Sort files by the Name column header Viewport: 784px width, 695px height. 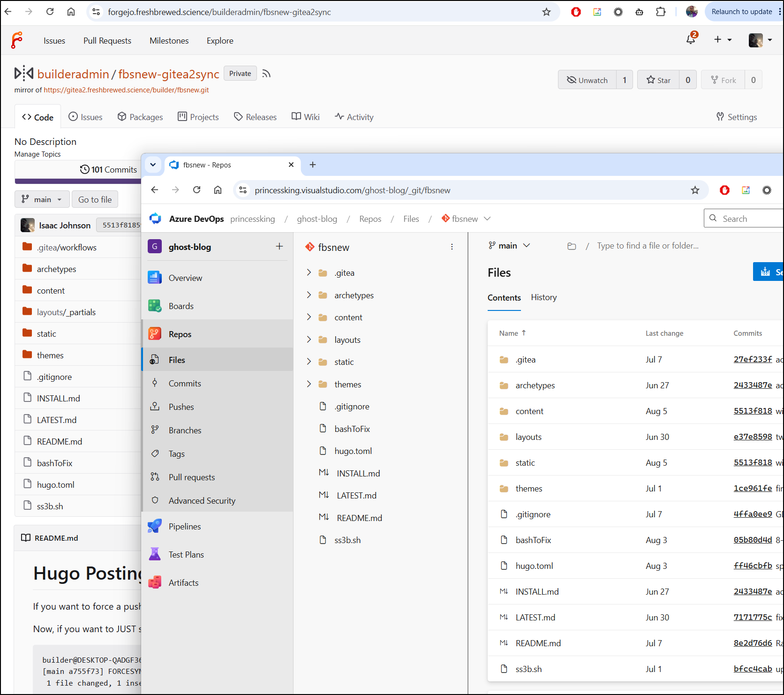512,333
